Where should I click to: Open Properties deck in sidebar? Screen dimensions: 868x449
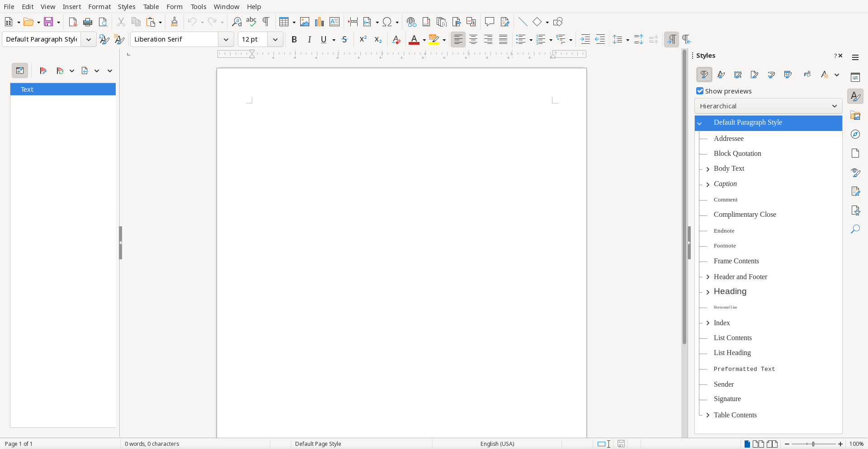coord(855,77)
